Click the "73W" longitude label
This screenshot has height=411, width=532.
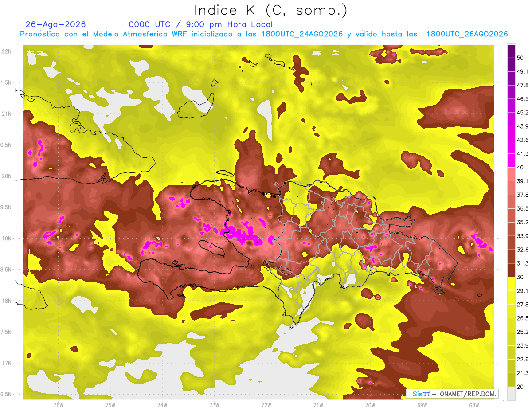click(x=214, y=405)
